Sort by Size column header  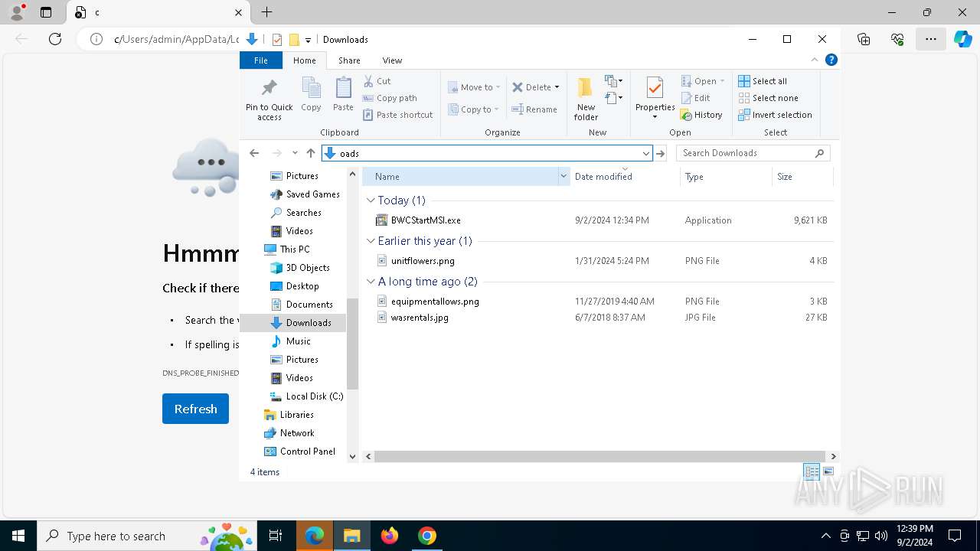802,177
